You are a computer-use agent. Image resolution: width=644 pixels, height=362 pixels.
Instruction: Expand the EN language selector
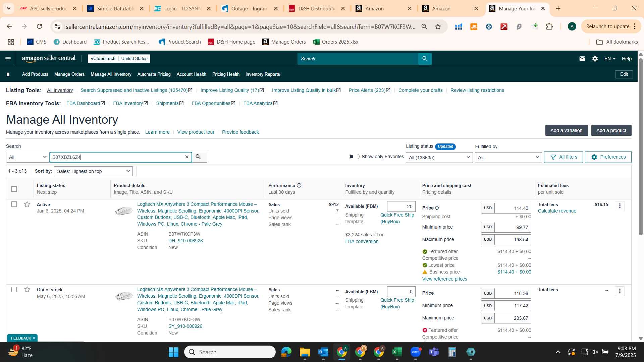click(610, 59)
